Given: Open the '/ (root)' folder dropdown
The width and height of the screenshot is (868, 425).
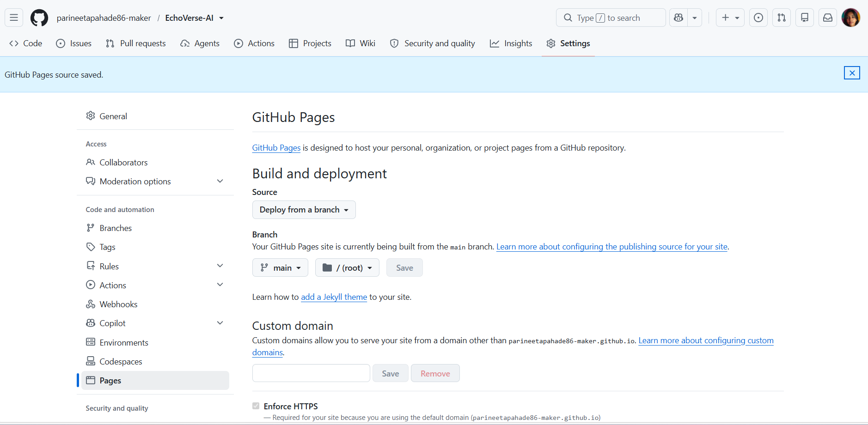Looking at the screenshot, I should click(x=347, y=267).
